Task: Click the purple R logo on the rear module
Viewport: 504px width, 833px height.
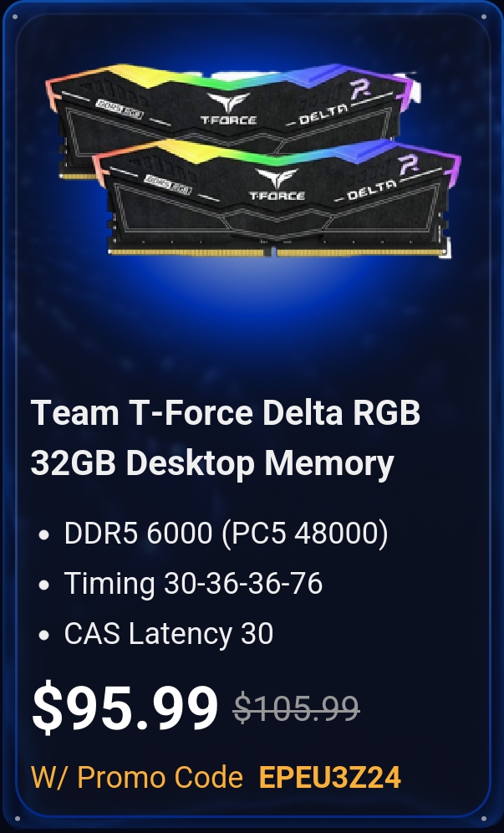Action: point(360,88)
